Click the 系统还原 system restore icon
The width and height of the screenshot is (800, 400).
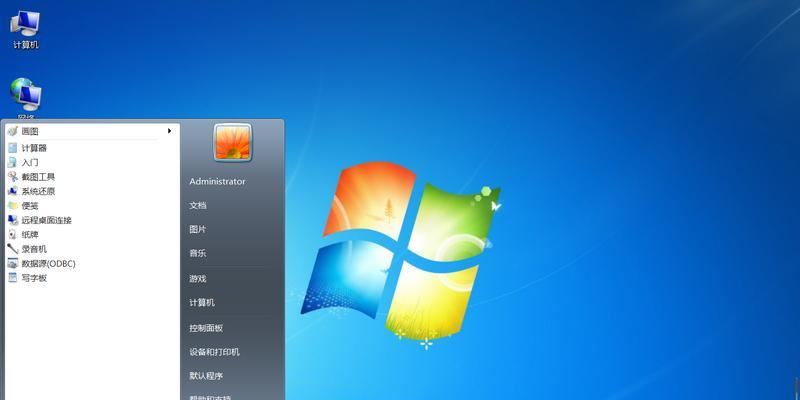click(x=13, y=191)
